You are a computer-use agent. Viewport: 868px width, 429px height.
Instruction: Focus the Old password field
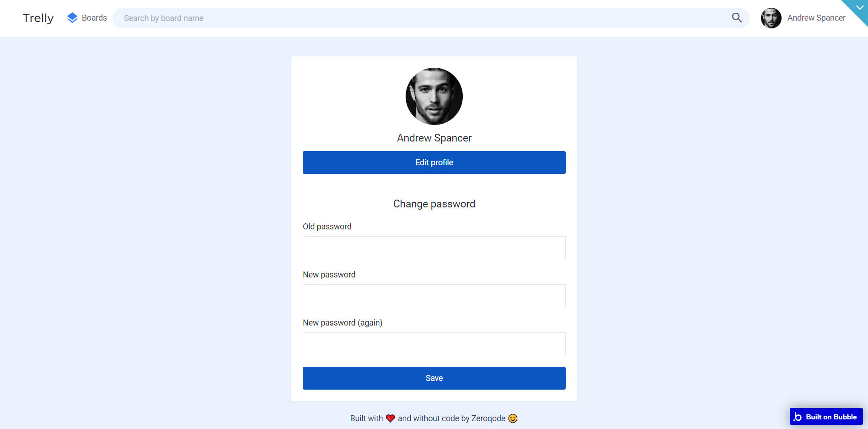(x=434, y=248)
